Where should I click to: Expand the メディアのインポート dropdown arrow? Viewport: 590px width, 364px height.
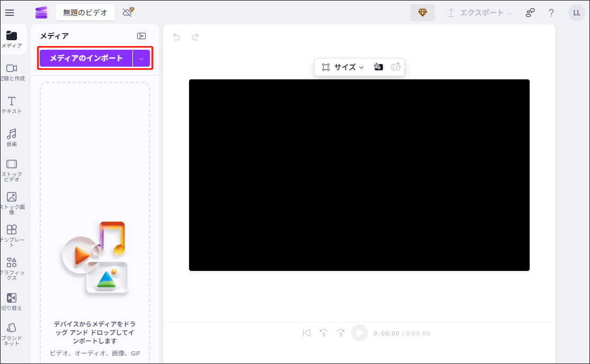coord(142,57)
